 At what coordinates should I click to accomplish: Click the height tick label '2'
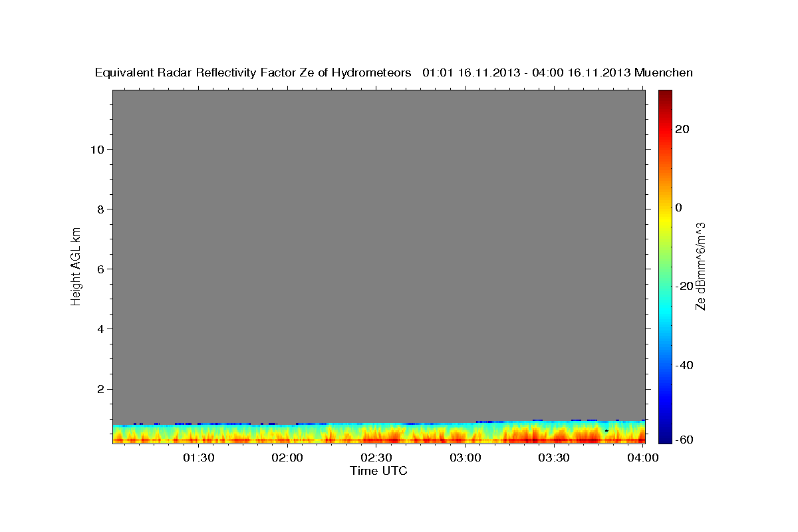[x=100, y=389]
